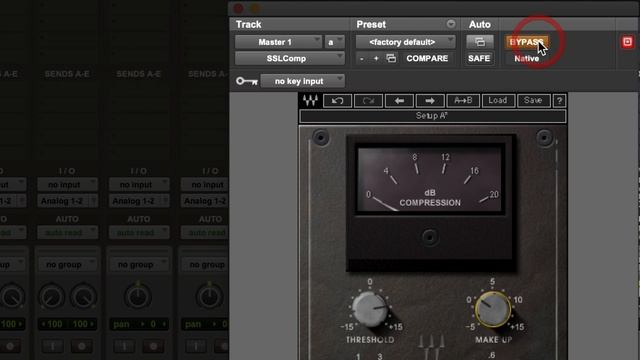Open 'no group' selector on third mixer channel

point(139,264)
